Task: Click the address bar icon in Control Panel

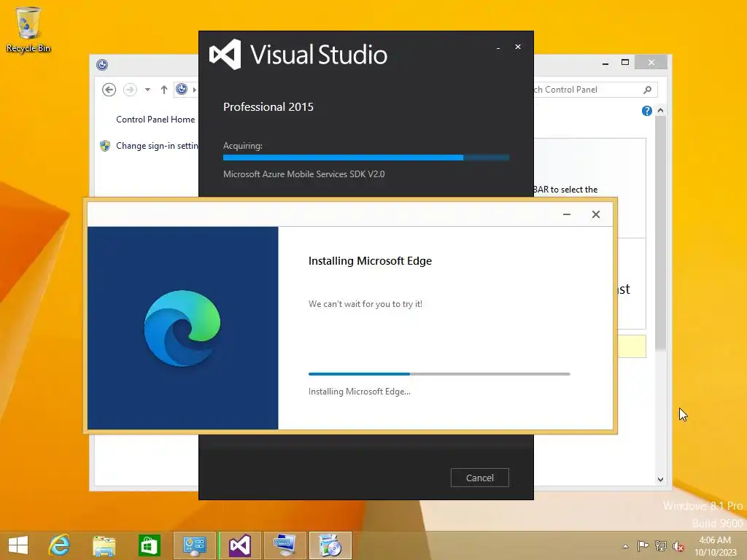Action: pyautogui.click(x=182, y=89)
